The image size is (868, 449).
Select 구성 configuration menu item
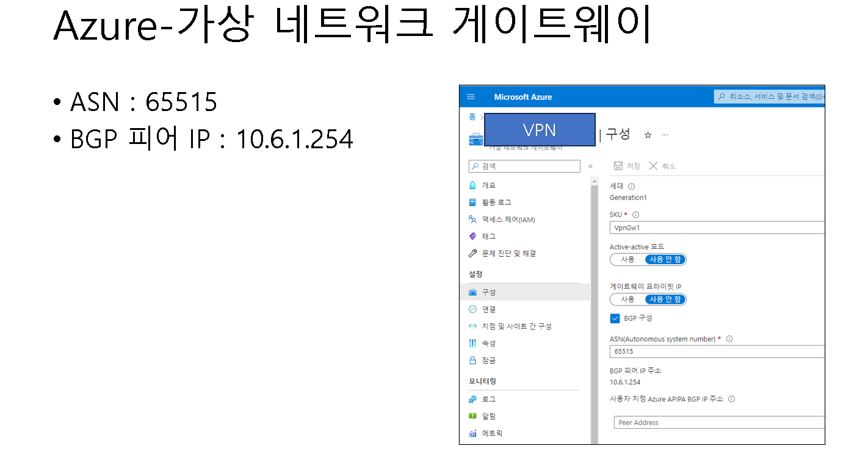526,292
